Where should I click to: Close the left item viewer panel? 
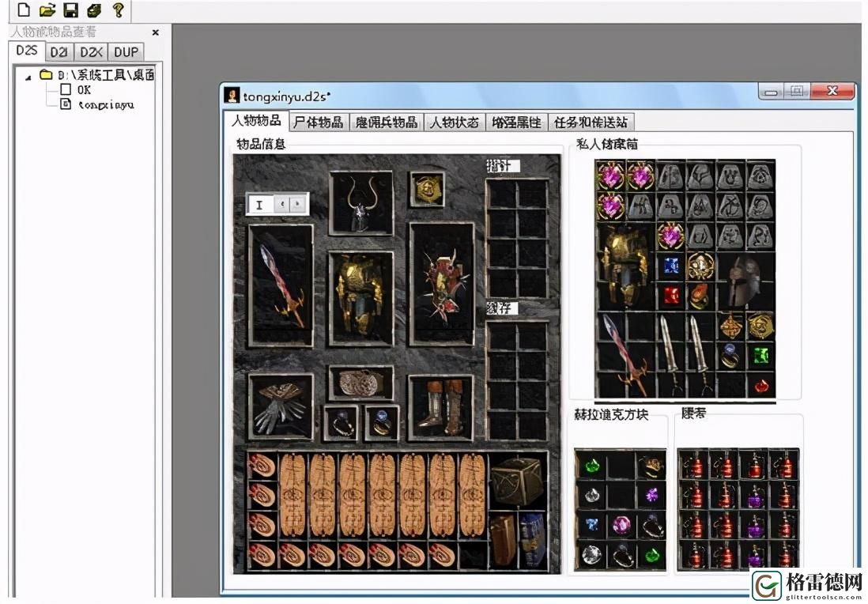tap(156, 32)
